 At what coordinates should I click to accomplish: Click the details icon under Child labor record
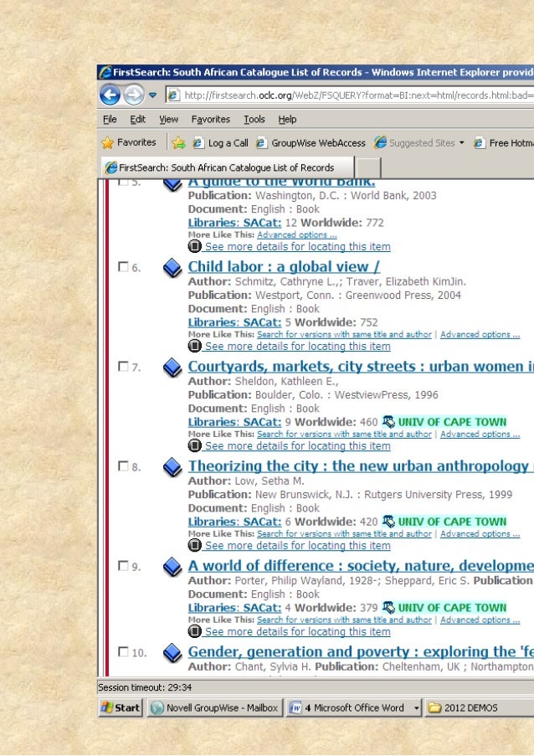pyautogui.click(x=194, y=346)
